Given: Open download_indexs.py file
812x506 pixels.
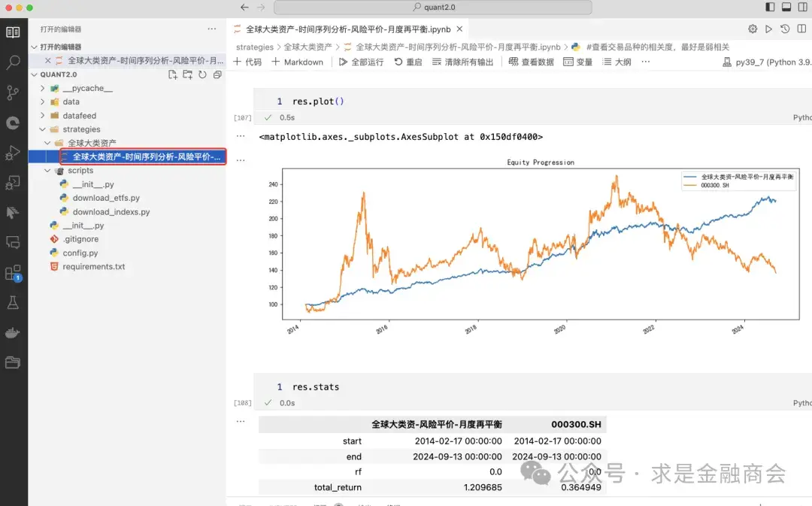Looking at the screenshot, I should pos(111,212).
